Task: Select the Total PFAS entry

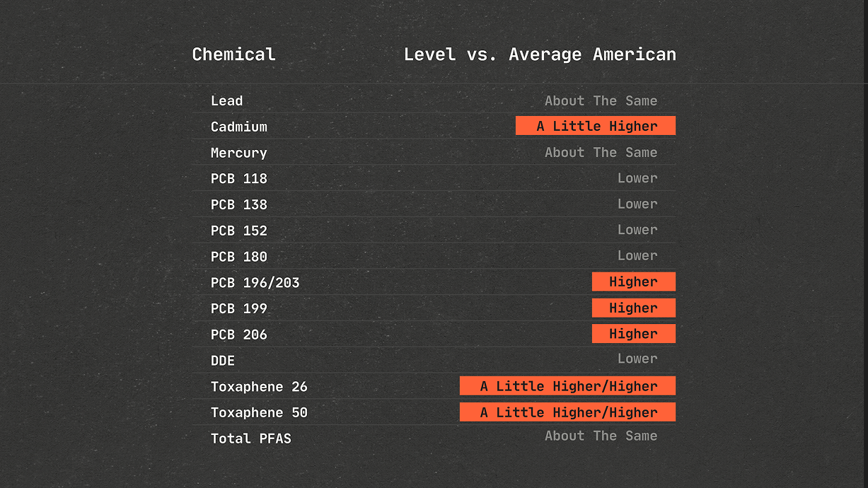Action: tap(251, 438)
